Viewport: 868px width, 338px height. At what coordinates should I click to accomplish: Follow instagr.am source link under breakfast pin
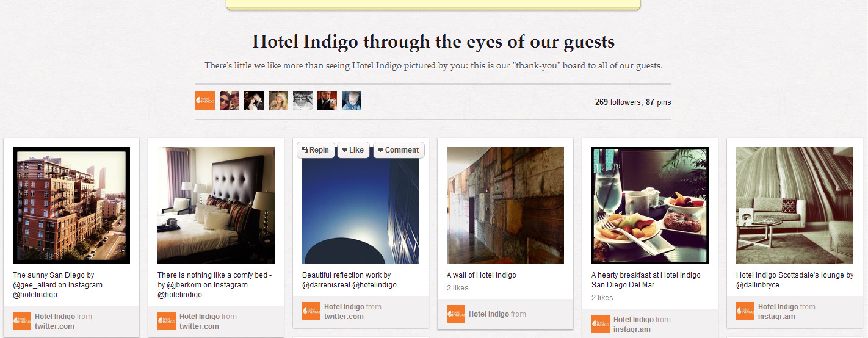click(x=632, y=329)
